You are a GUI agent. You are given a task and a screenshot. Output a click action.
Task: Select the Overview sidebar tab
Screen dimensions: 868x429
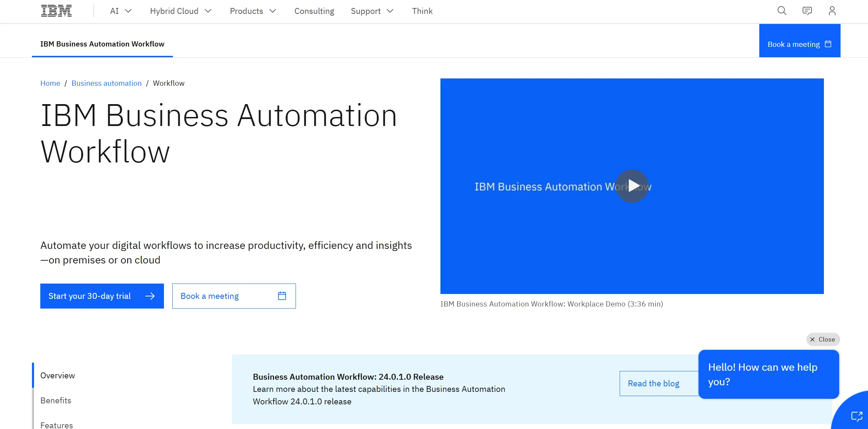(x=58, y=375)
